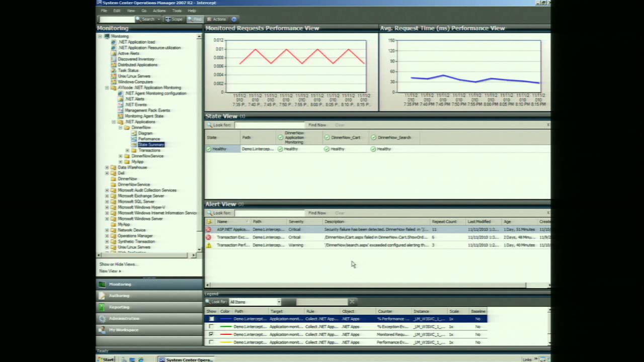Click the My Workspace icon
This screenshot has height=362, width=644.
[x=102, y=330]
